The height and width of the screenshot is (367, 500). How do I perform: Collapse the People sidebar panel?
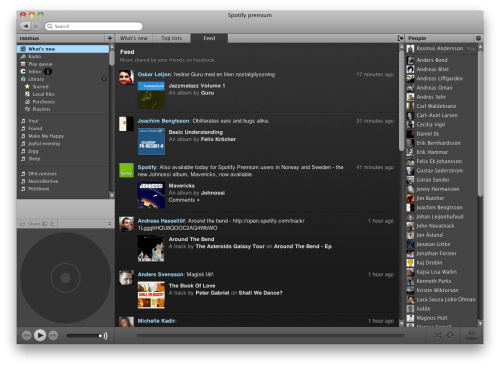[400, 38]
